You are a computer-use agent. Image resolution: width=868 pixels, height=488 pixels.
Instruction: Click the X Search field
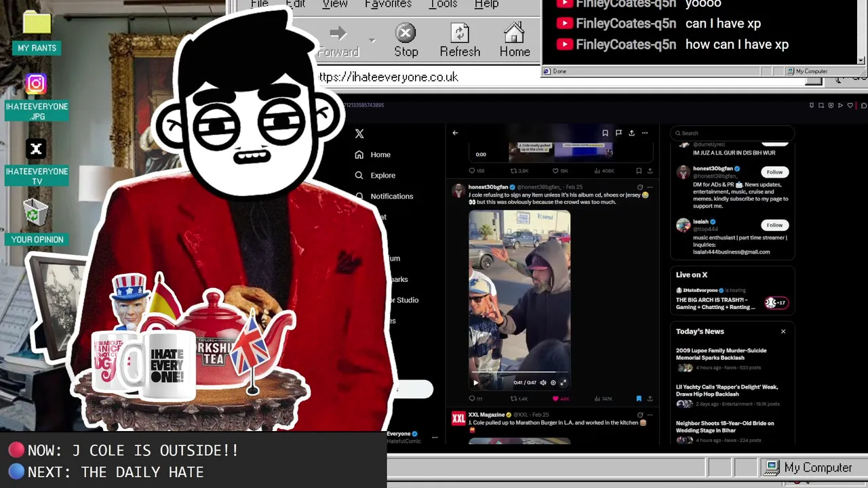coord(732,133)
